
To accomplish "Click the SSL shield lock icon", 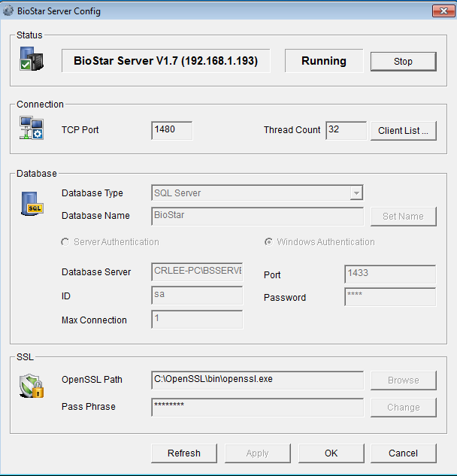I will (x=30, y=386).
